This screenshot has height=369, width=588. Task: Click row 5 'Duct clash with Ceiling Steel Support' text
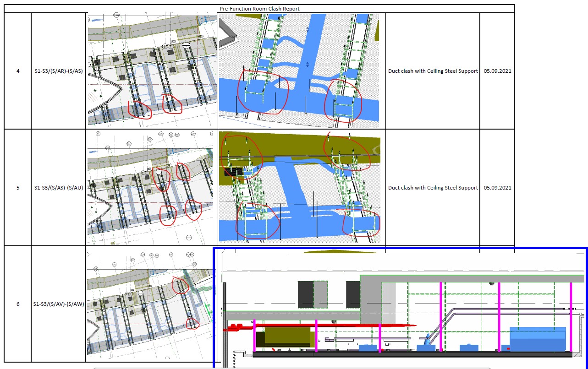click(x=433, y=188)
